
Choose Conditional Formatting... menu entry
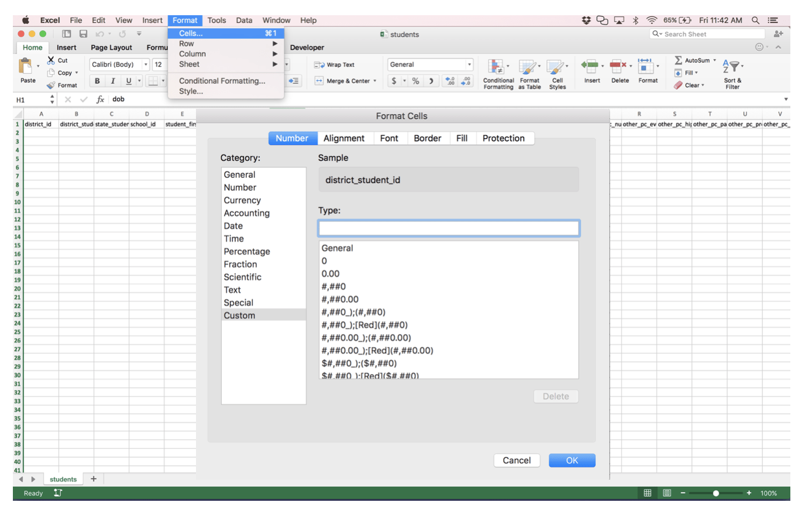click(226, 81)
